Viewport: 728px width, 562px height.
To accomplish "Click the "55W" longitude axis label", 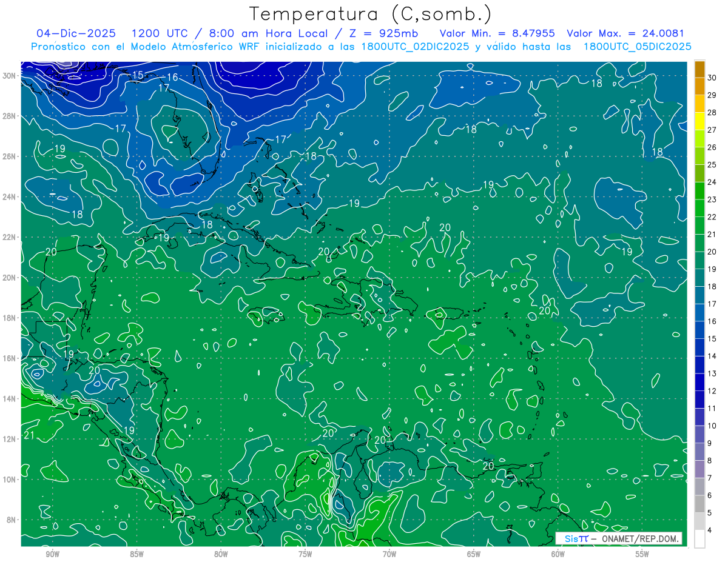I will coord(642,554).
